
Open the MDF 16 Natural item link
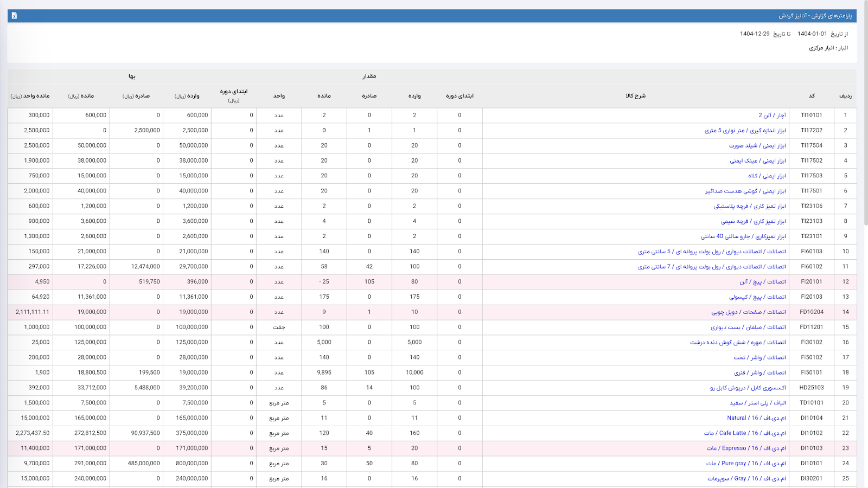[756, 418]
